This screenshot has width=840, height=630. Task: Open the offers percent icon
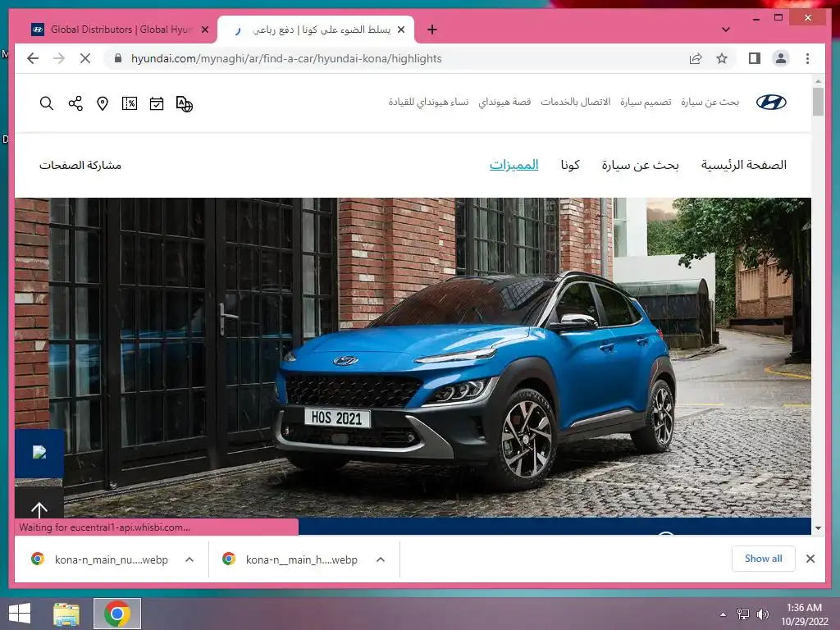[x=129, y=103]
